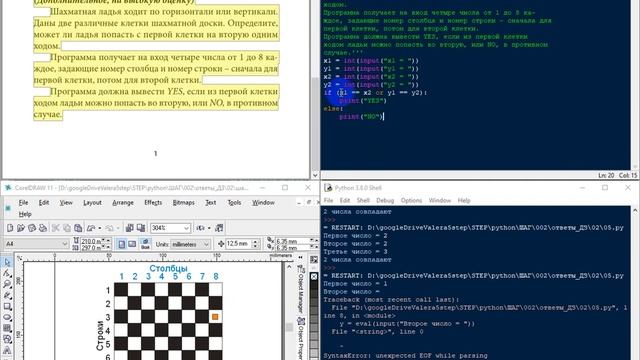Open the Bitmaps menu in CorelDRAW
The image size is (640, 360).
coord(183,202)
